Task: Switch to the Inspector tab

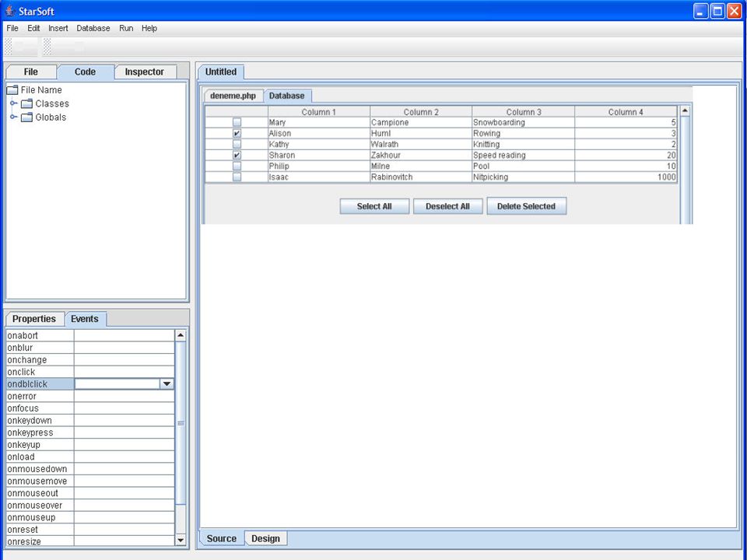Action: [x=145, y=72]
